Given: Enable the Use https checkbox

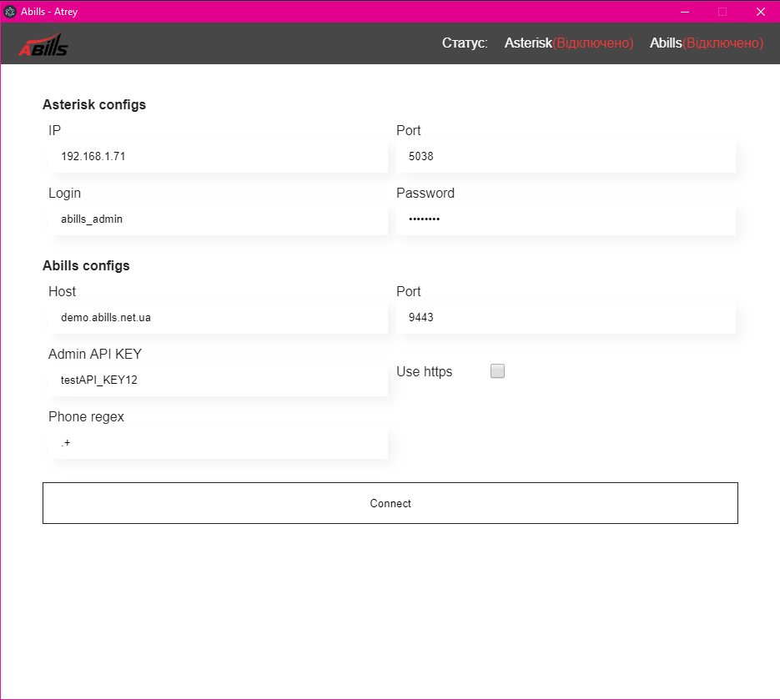Looking at the screenshot, I should tap(497, 371).
